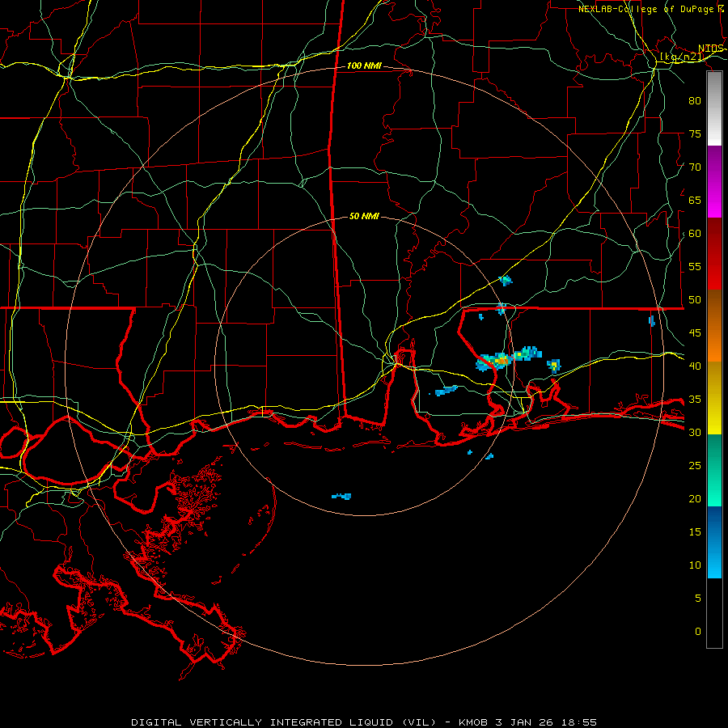The height and width of the screenshot is (728, 728).
Task: Click the largest radar echo with the orange core
Action: click(x=494, y=362)
